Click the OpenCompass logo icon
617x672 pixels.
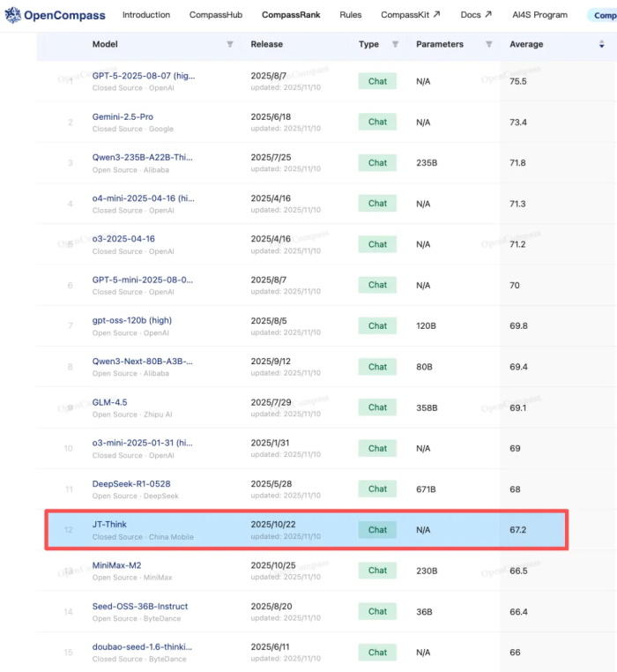[x=13, y=15]
